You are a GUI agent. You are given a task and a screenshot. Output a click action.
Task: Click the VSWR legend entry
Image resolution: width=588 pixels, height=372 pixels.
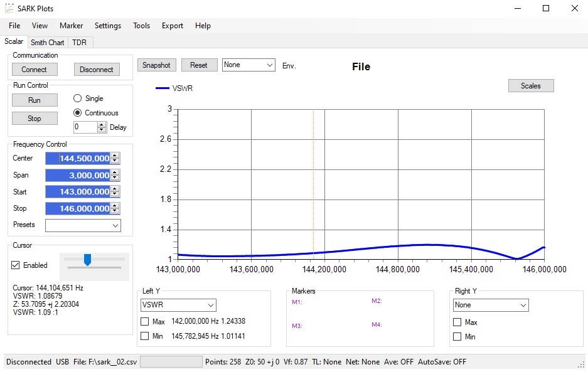click(174, 88)
